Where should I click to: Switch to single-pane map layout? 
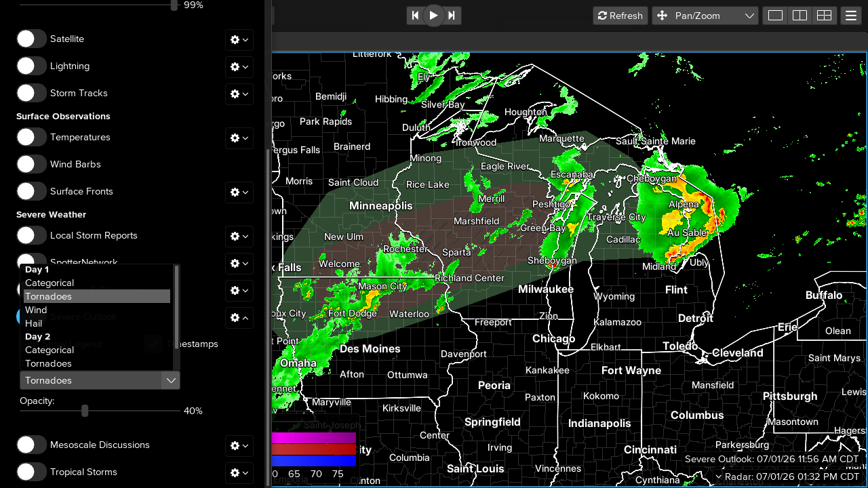pyautogui.click(x=775, y=16)
